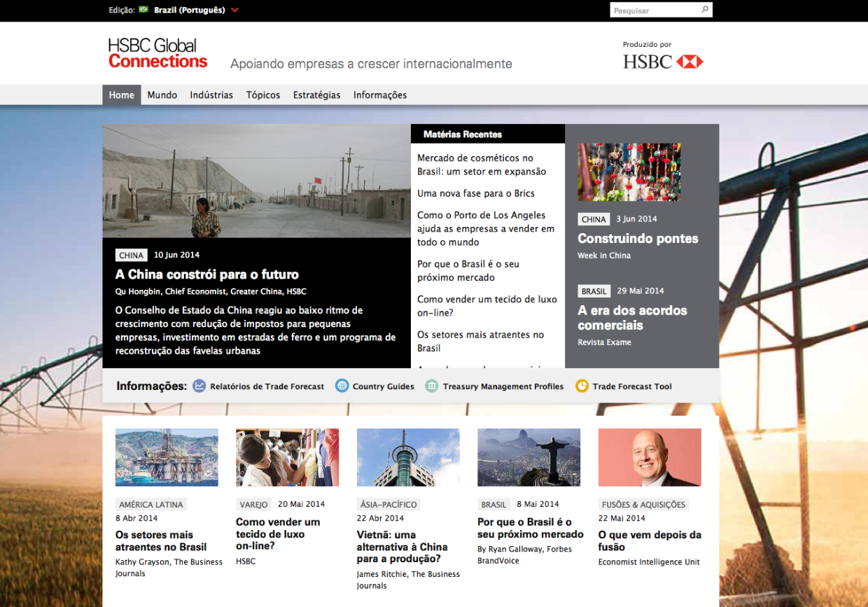Open the Porto de Los Angeles article
The image size is (868, 607).
pos(486,228)
